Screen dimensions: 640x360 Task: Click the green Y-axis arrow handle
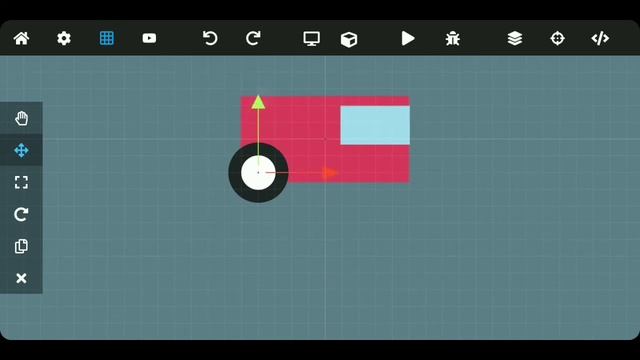[x=258, y=102]
